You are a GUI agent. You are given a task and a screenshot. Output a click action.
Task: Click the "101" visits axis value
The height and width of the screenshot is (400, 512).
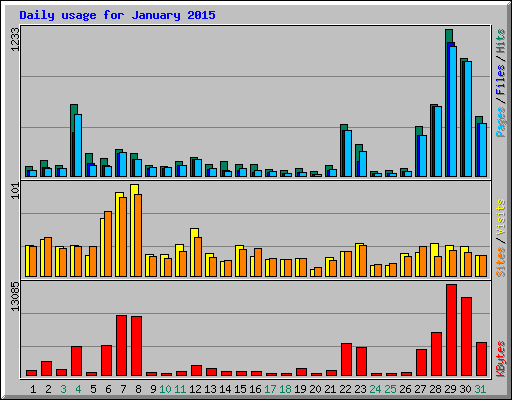click(15, 192)
